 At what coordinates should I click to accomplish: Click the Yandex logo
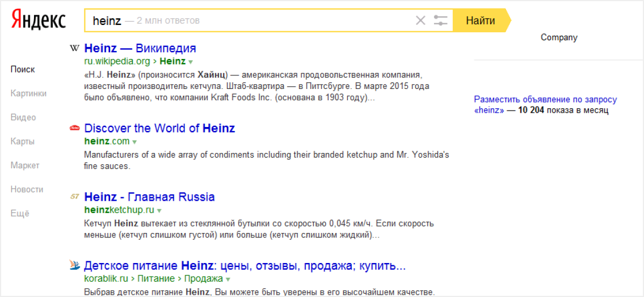point(39,20)
